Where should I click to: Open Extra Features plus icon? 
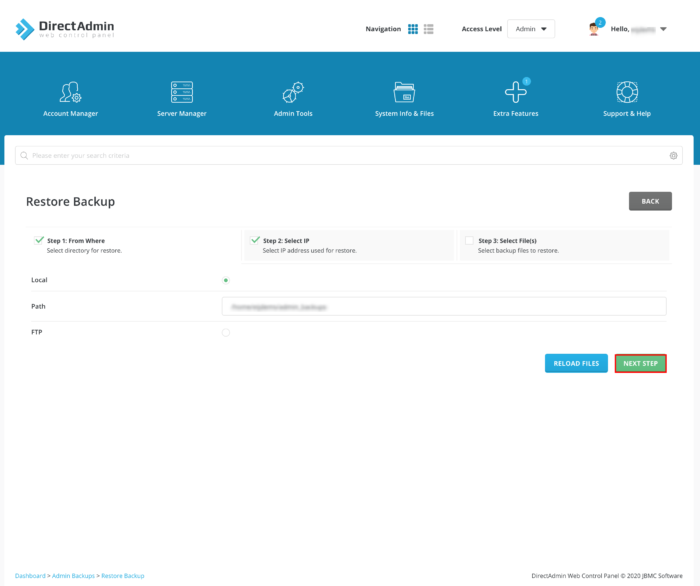pyautogui.click(x=515, y=93)
